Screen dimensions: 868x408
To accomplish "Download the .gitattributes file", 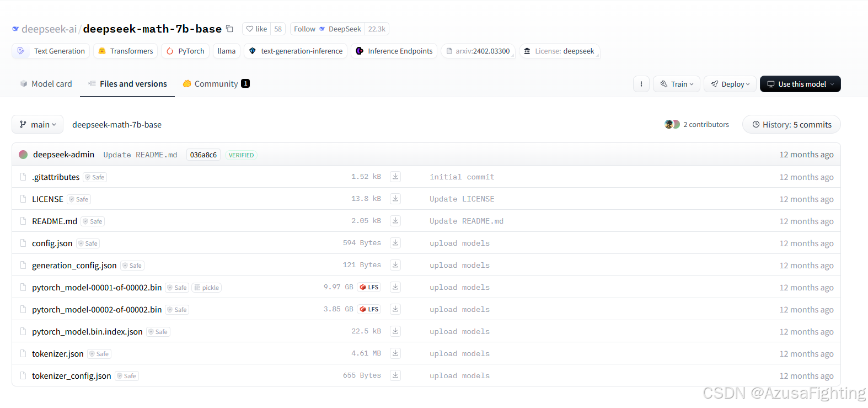I will (x=395, y=177).
